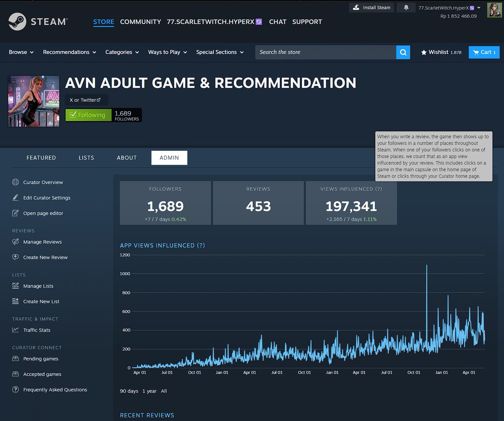Click the Open page editor icon

[x=16, y=213]
